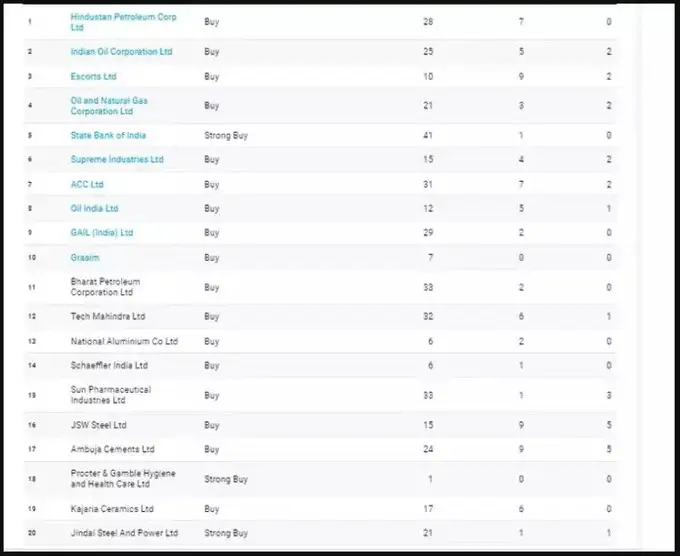
Task: Open GAIL (India) Ltd link
Action: pos(101,233)
